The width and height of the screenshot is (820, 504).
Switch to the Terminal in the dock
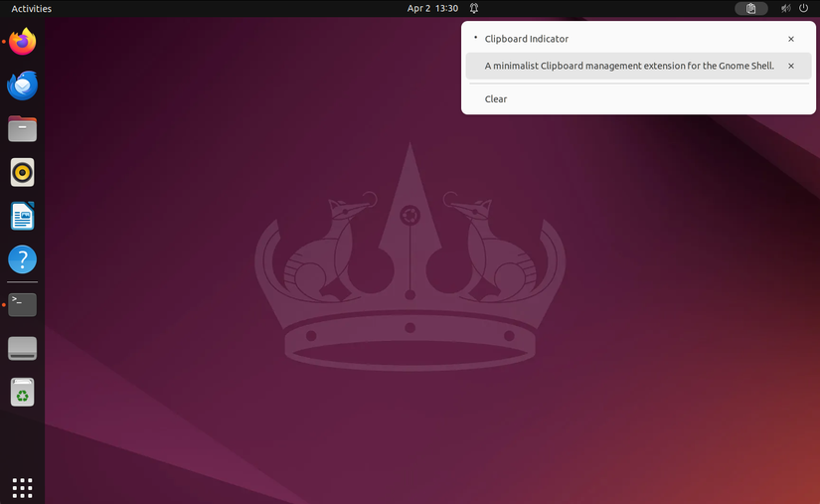pos(23,305)
